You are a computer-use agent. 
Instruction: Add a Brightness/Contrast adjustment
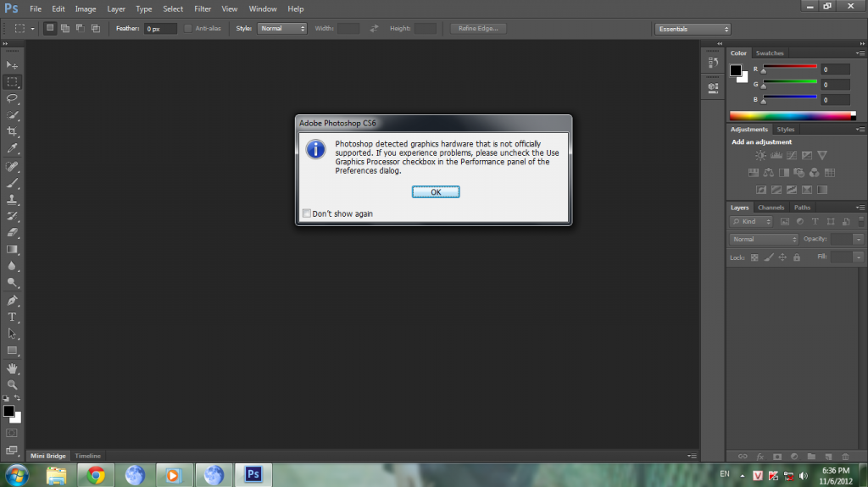pos(760,156)
